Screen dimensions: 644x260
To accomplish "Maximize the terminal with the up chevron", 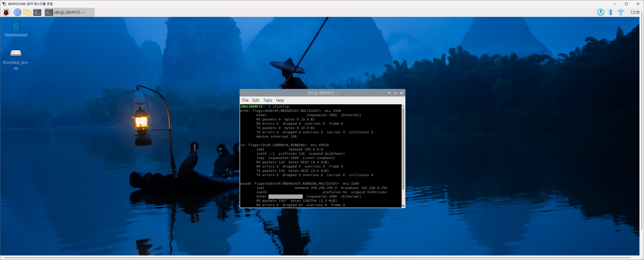I will 395,93.
